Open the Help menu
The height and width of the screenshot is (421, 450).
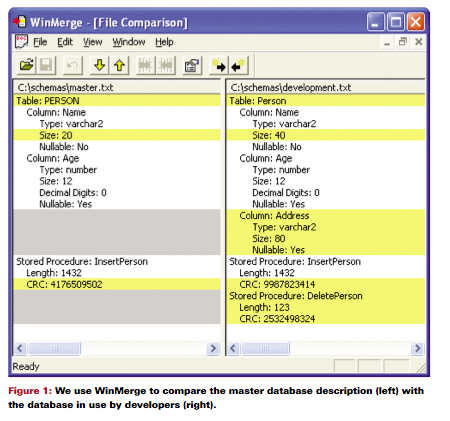(164, 42)
